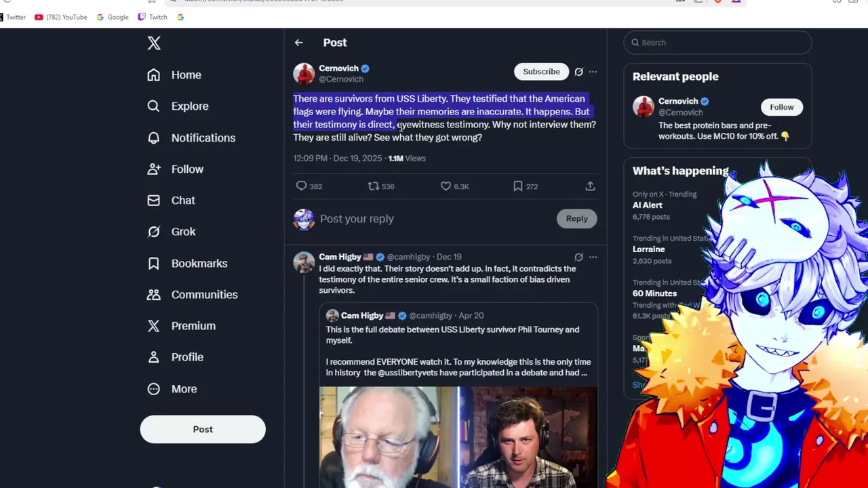The image size is (868, 488).
Task: Open the Twitch bookmark in bookmarks bar
Action: point(153,17)
